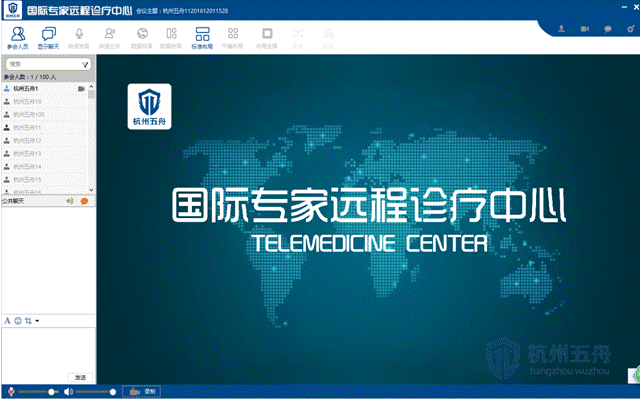Click the 显示聊天 show chat icon
The width and height of the screenshot is (640, 399).
[x=48, y=38]
